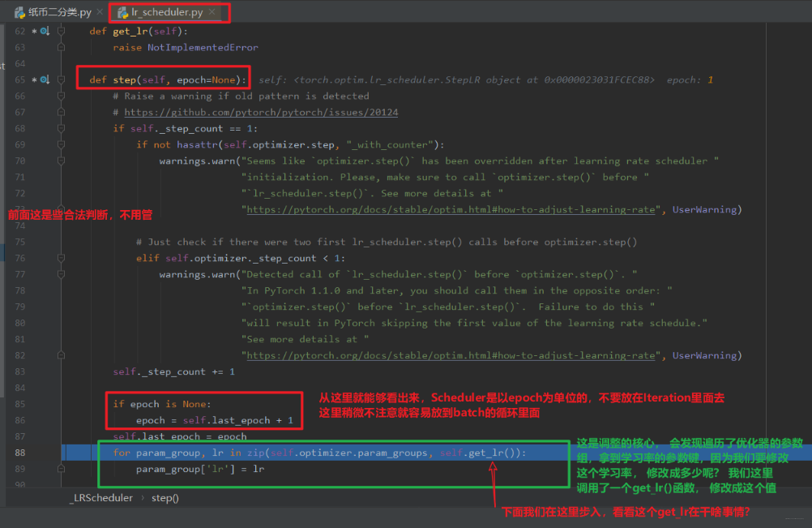Click the get_lr method name on line 62
Viewport: 812px width, 528px height.
130,31
